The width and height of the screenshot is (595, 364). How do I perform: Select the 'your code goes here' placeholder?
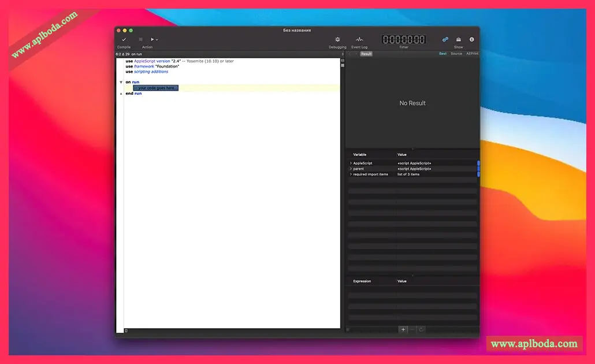click(156, 88)
